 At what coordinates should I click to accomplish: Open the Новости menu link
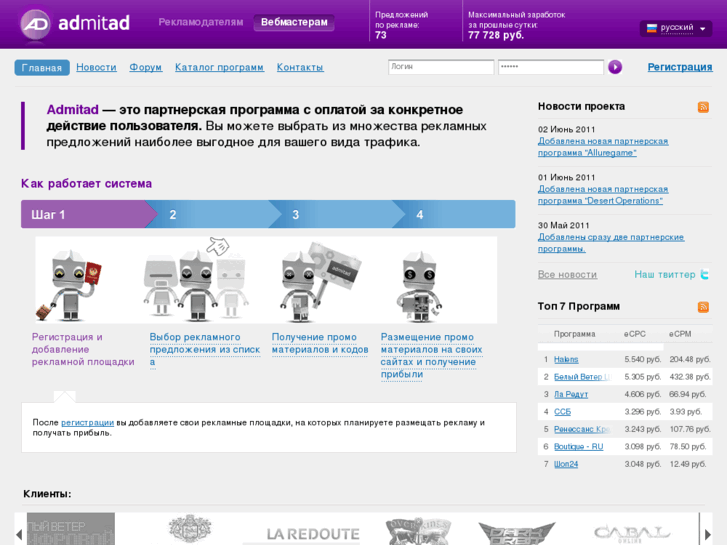click(x=96, y=67)
